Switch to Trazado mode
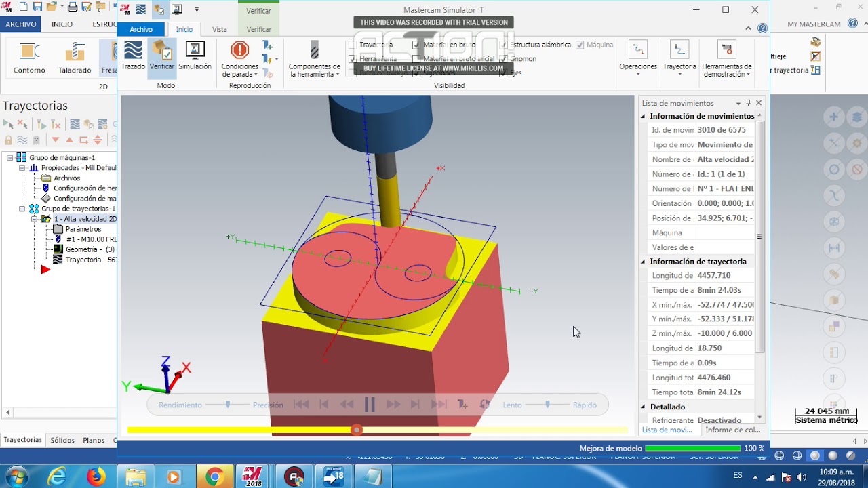868x488 pixels. coord(133,57)
